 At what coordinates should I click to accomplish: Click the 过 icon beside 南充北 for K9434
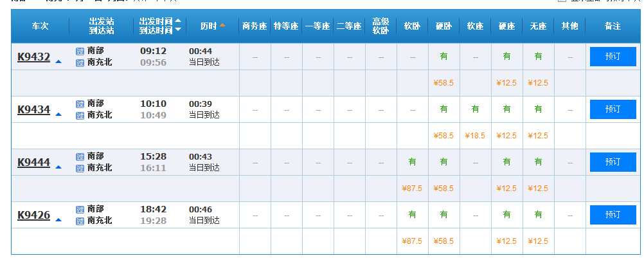[80, 115]
